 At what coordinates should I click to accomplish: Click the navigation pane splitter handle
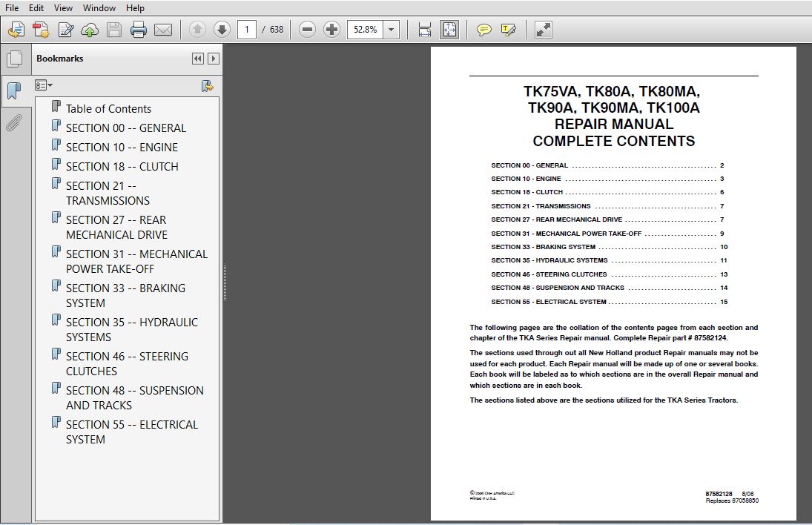pyautogui.click(x=225, y=283)
